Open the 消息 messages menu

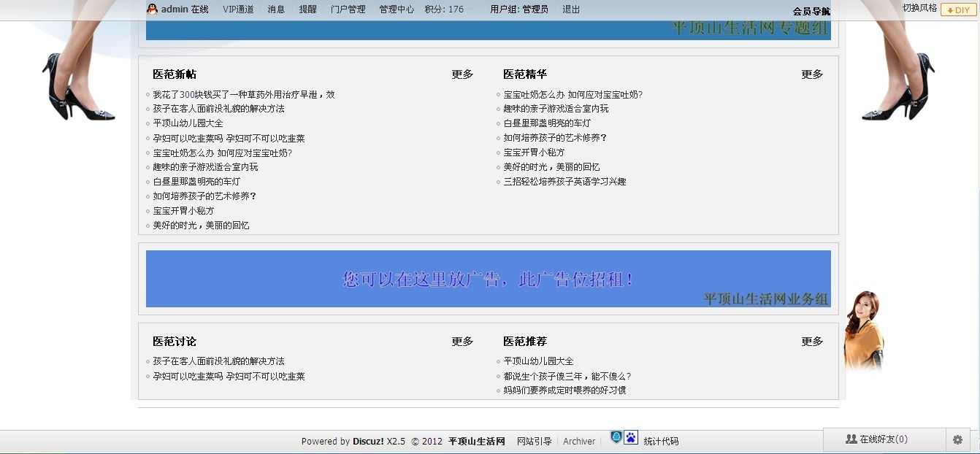(275, 10)
